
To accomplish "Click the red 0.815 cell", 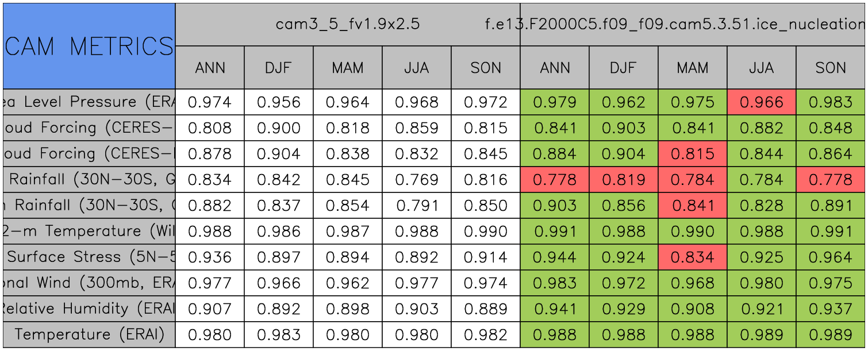I will pos(692,154).
